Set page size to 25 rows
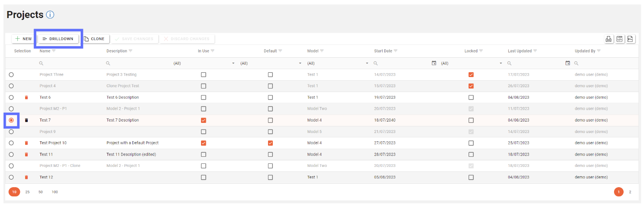Image resolution: width=644 pixels, height=207 pixels. 27,192
